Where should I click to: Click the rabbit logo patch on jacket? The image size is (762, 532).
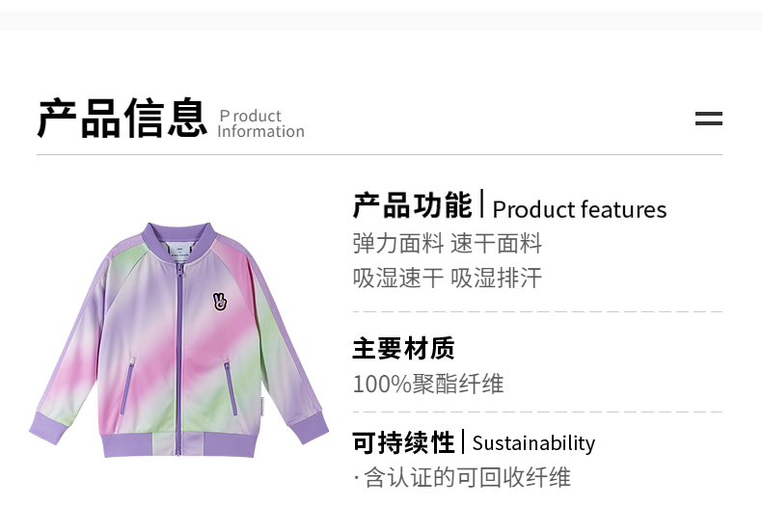pyautogui.click(x=221, y=301)
